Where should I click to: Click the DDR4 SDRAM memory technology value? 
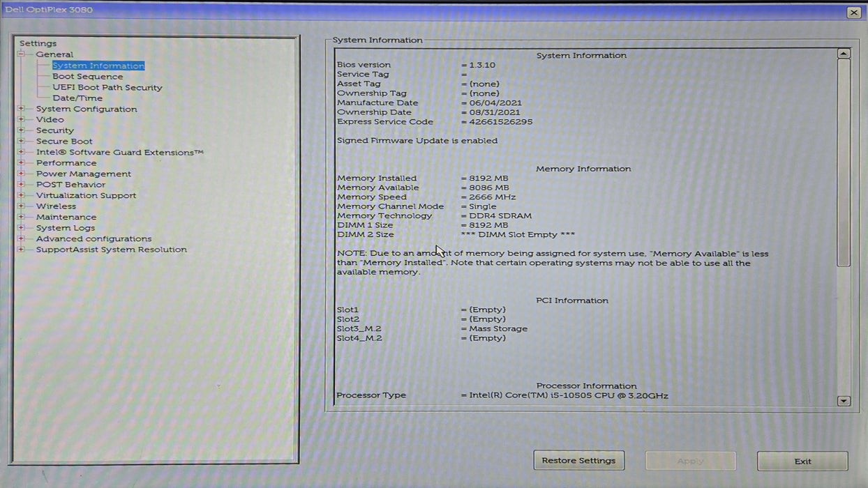point(500,216)
